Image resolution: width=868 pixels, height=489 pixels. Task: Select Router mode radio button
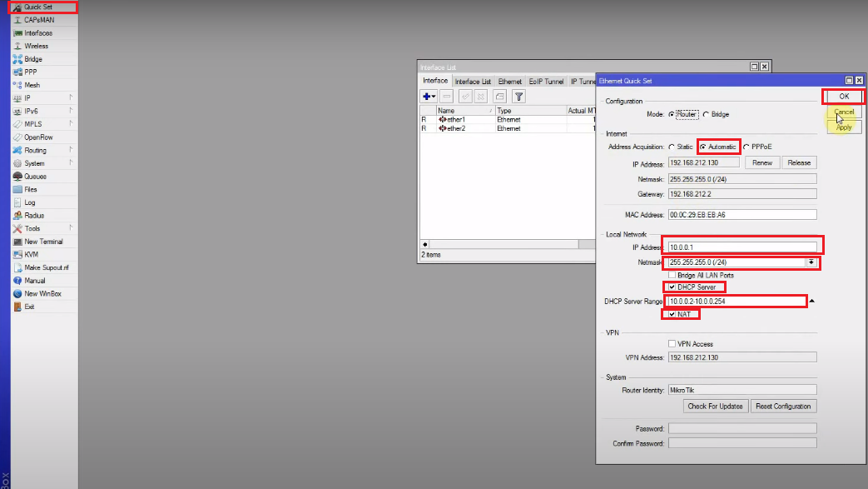pyautogui.click(x=672, y=114)
